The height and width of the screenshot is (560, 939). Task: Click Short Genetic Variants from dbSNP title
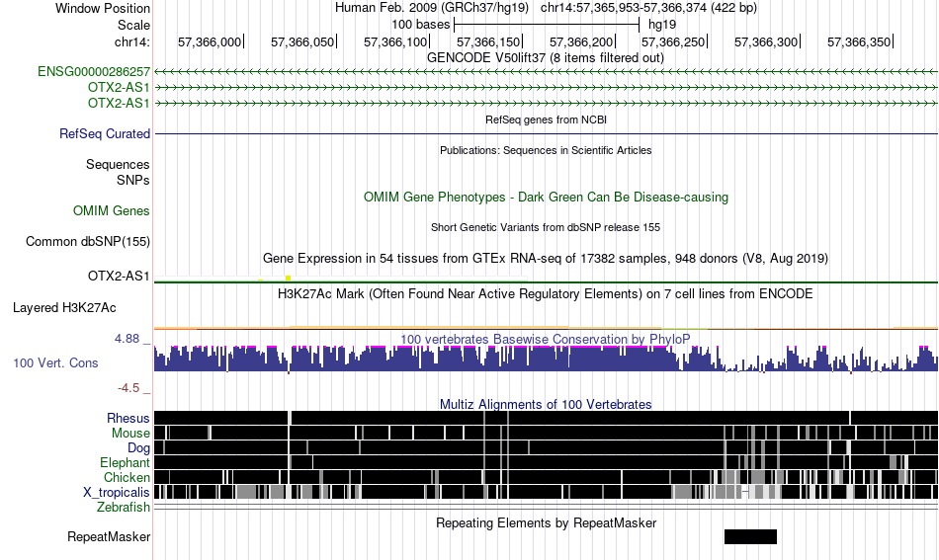[x=546, y=227]
